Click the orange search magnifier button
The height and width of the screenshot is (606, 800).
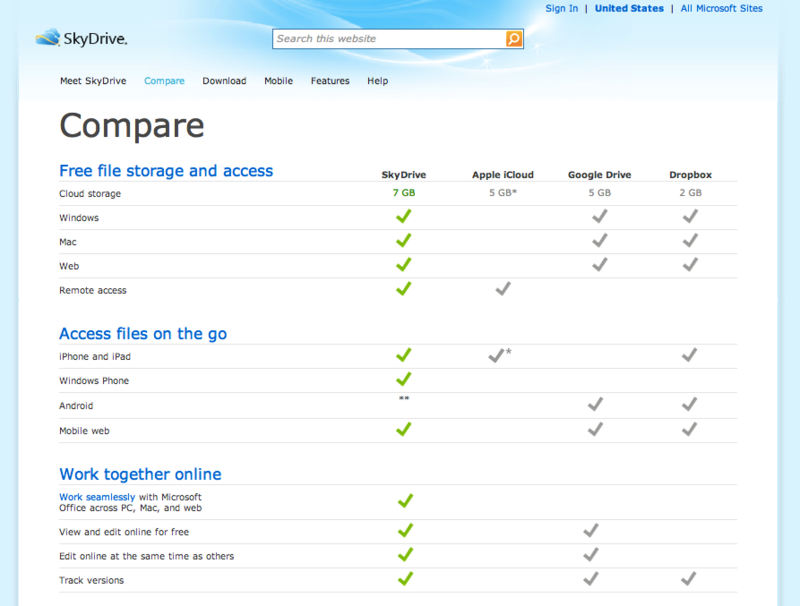(514, 39)
